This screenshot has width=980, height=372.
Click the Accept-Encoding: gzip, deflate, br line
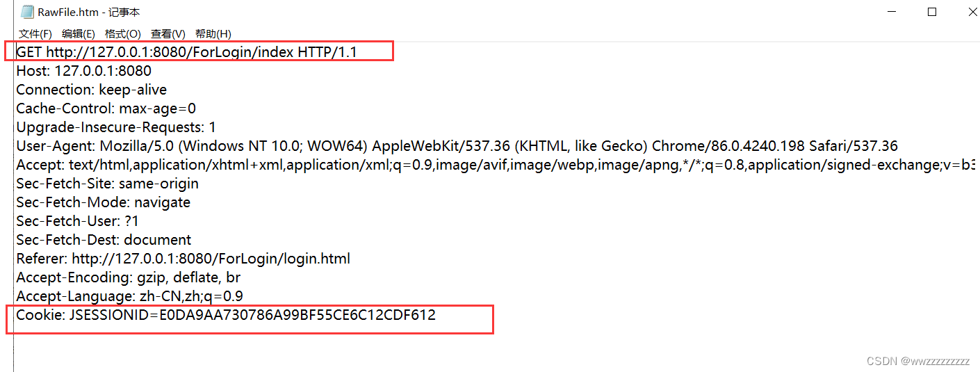click(x=128, y=277)
